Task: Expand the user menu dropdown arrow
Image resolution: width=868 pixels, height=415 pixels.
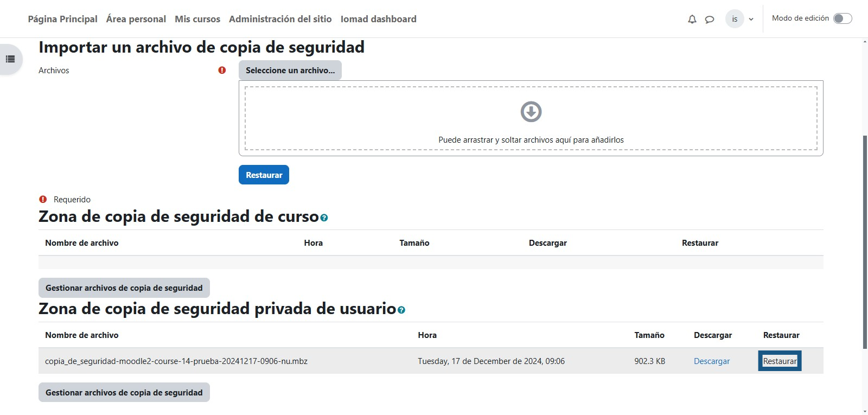Action: [x=751, y=20]
